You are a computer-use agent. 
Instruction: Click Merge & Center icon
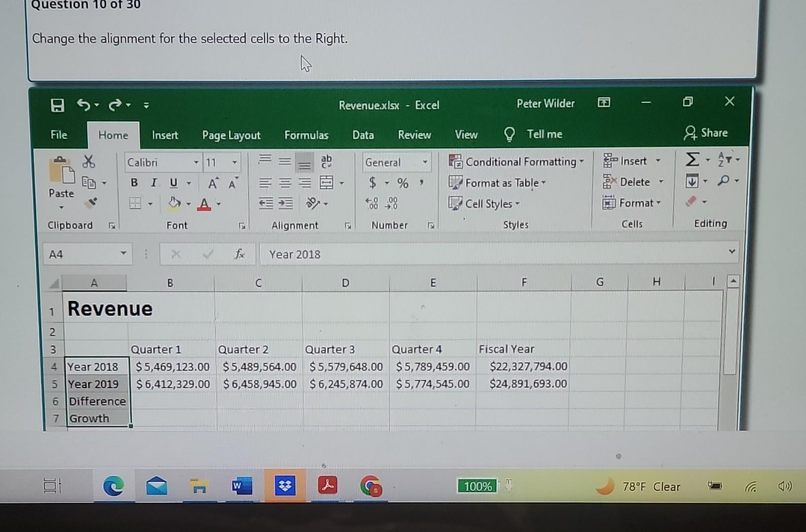point(326,183)
